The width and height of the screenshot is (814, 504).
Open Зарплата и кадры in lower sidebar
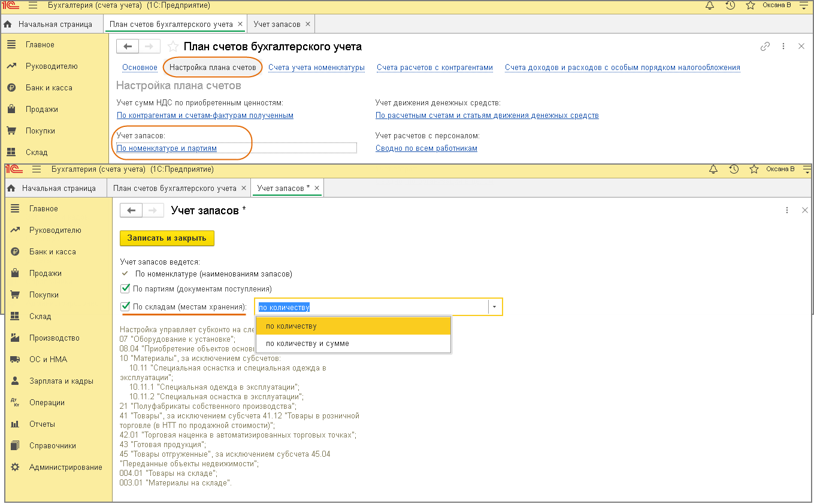(61, 381)
